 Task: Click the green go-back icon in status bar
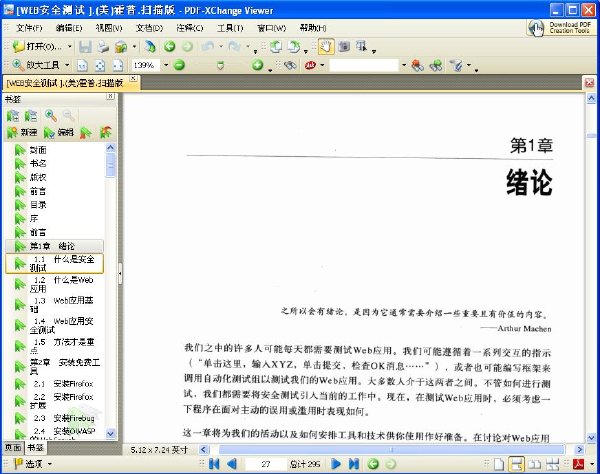373,464
